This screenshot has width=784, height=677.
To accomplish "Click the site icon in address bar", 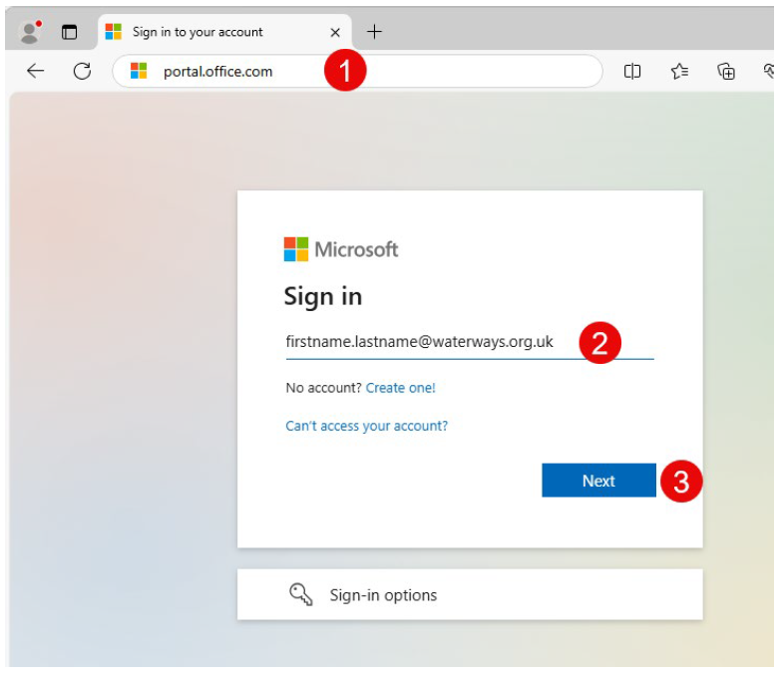I will [139, 71].
